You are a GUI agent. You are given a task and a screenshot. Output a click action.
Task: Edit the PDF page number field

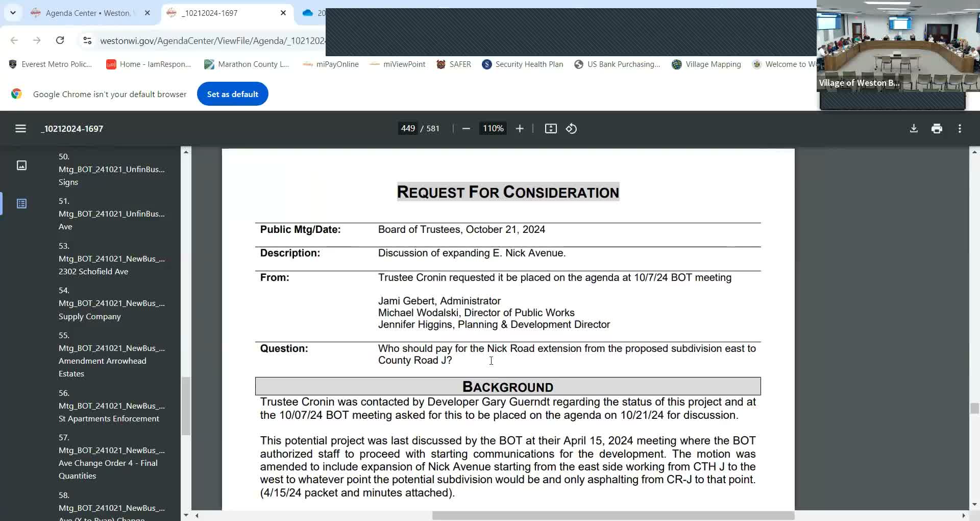408,129
